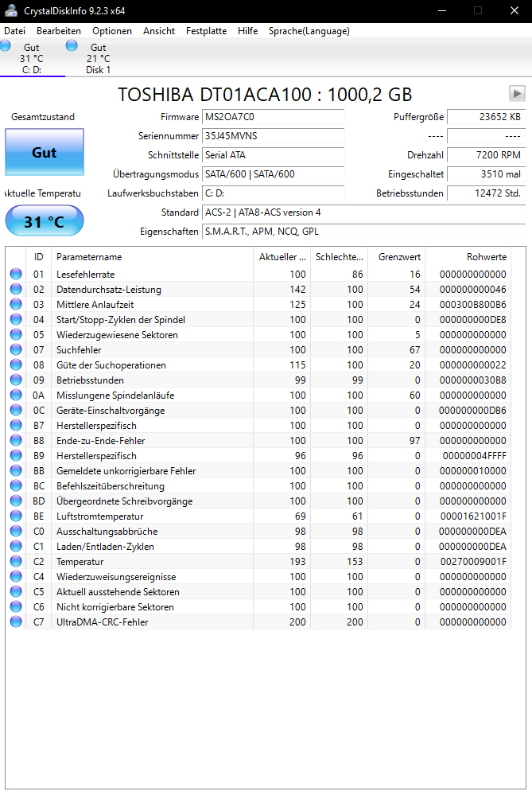
Task: Close the CrystalDiskInfo window
Action: pyautogui.click(x=515, y=10)
